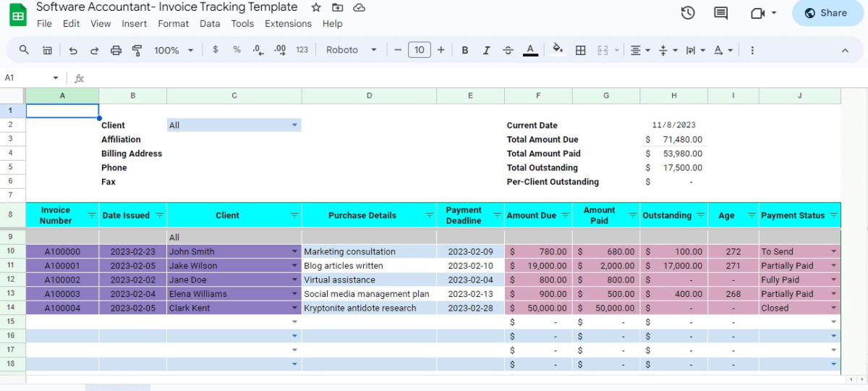The height and width of the screenshot is (391, 868).
Task: Open the Format menu
Action: pos(173,23)
